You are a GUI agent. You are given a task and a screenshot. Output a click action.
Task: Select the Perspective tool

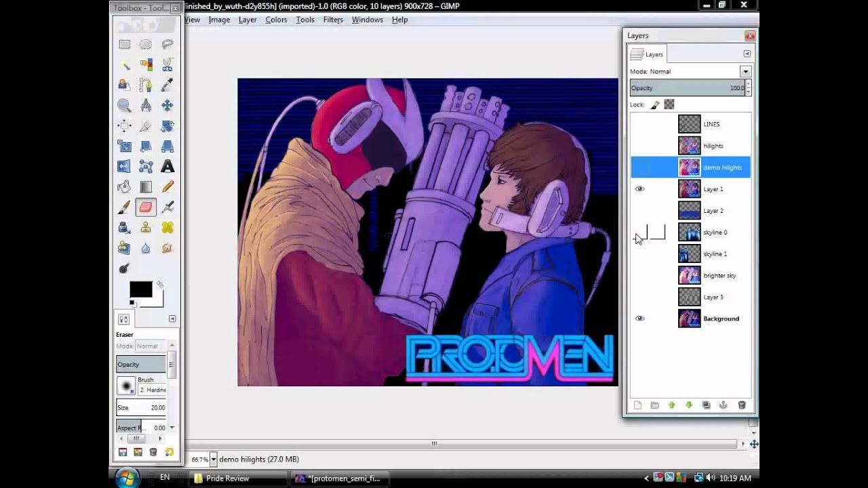pos(167,146)
